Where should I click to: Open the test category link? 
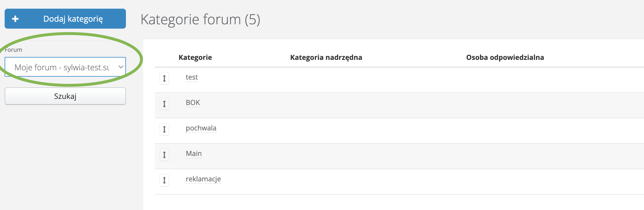(x=191, y=77)
